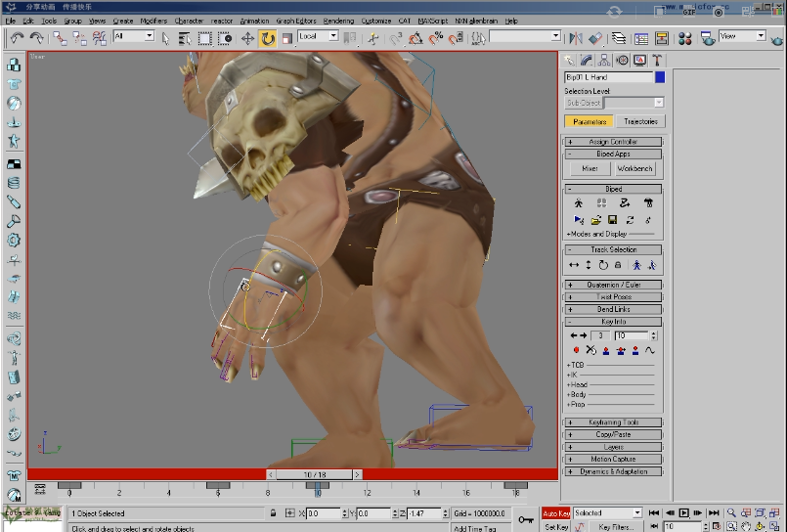Click Biped Playback icon
This screenshot has height=532, width=787.
coord(578,220)
